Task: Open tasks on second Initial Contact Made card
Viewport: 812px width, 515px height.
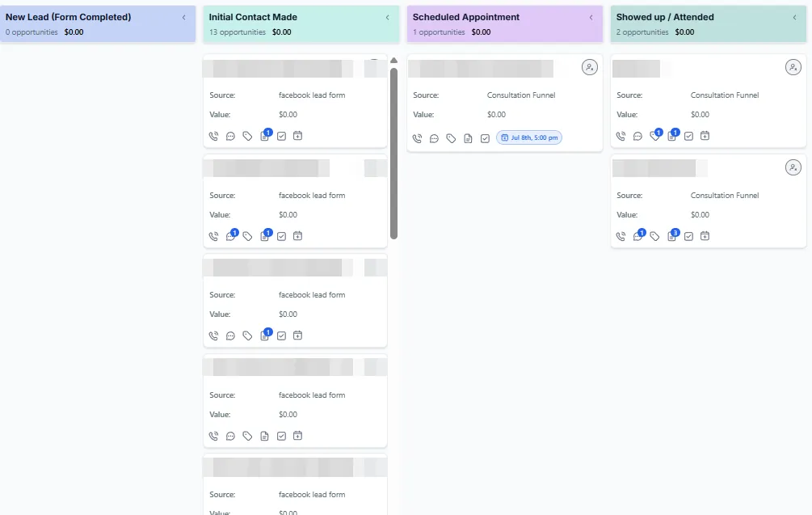Action: point(281,236)
